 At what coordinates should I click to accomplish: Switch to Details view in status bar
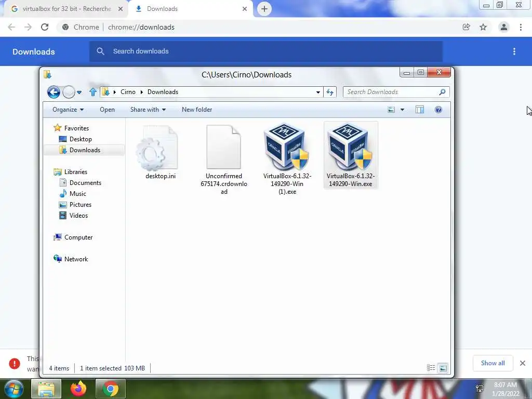(x=431, y=368)
